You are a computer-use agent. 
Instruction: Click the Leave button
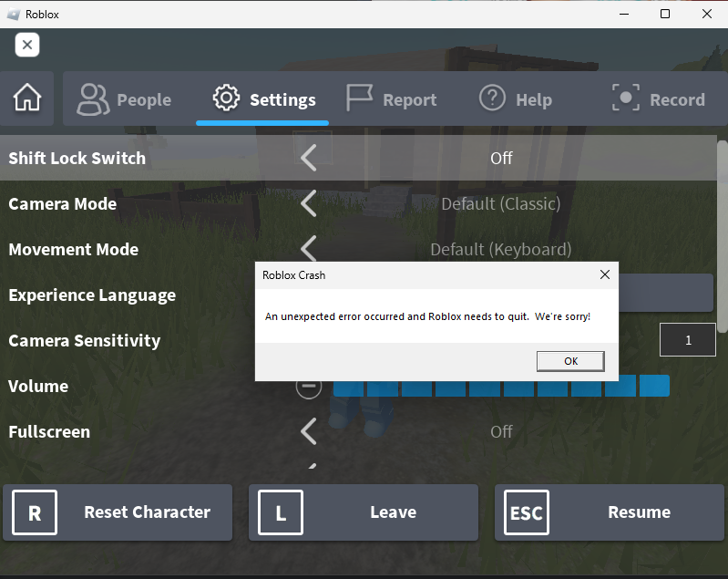364,512
